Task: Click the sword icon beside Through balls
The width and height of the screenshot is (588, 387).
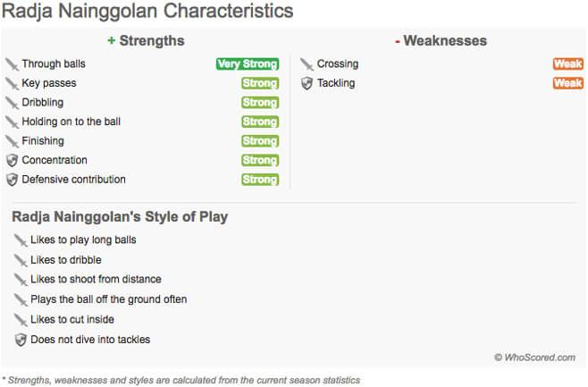Action: click(12, 64)
